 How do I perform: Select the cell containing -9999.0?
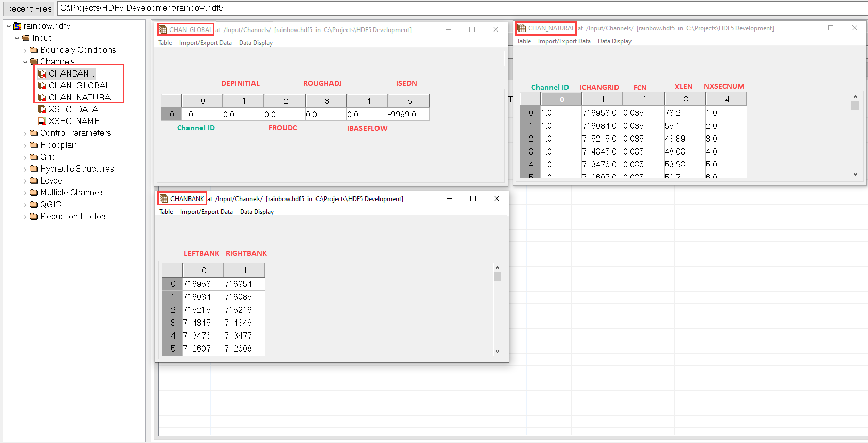[408, 115]
